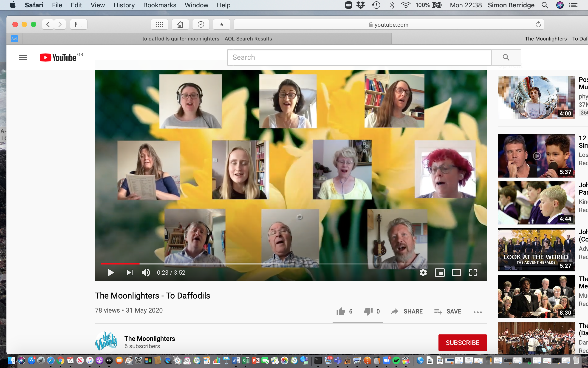Open GarageBand from the Dock
Screen dimensions: 588x368
coord(348,360)
